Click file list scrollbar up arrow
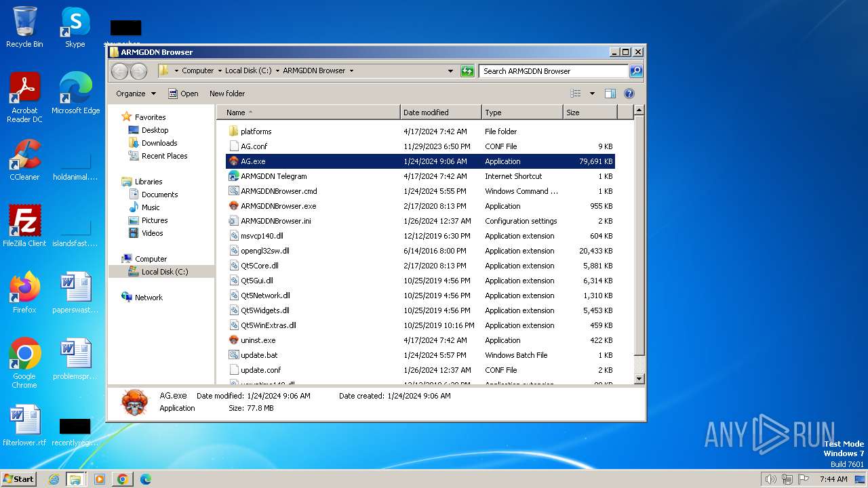This screenshot has width=868, height=488. pyautogui.click(x=639, y=110)
